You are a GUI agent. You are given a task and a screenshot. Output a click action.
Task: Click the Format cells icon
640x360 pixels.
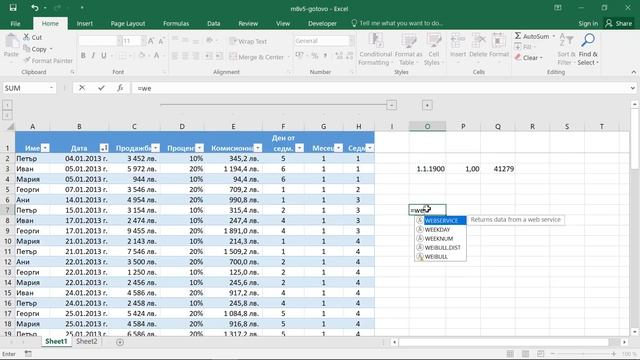(498, 41)
